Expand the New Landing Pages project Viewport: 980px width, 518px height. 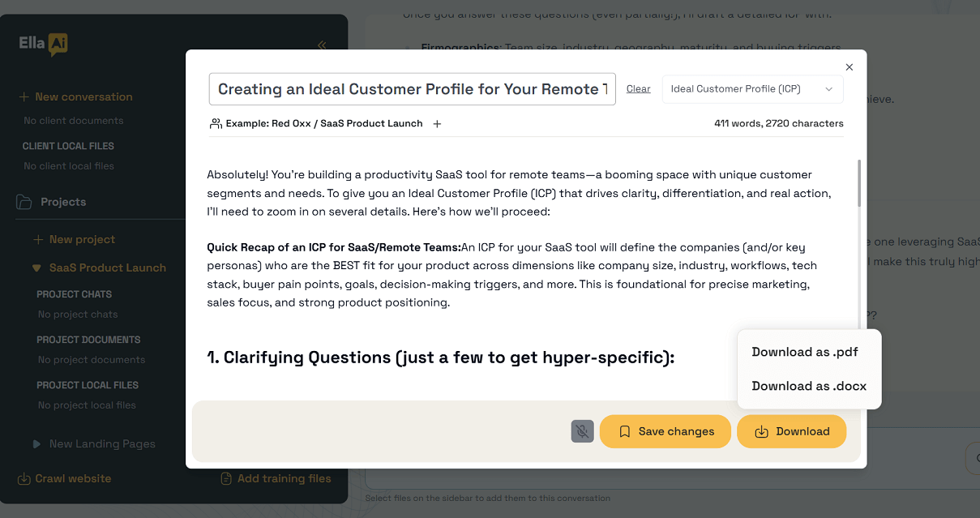point(36,443)
